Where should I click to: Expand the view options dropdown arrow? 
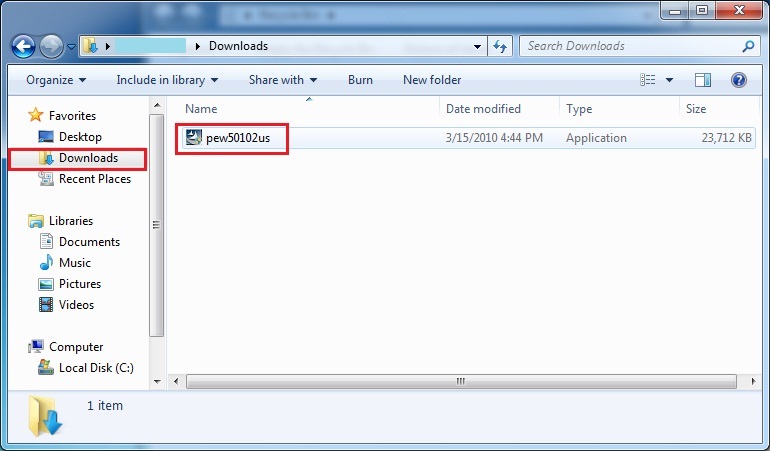pyautogui.click(x=669, y=80)
